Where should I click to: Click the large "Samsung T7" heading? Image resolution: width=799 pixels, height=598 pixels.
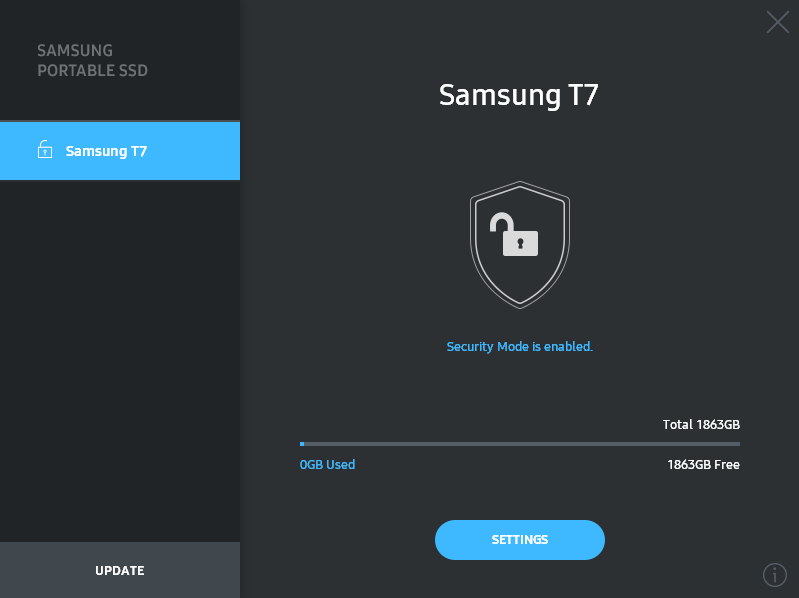(519, 96)
